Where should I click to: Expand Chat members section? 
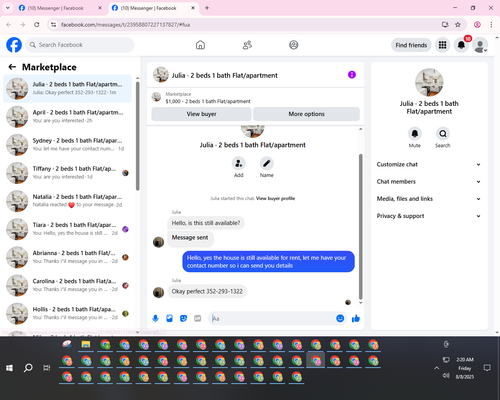tap(429, 182)
